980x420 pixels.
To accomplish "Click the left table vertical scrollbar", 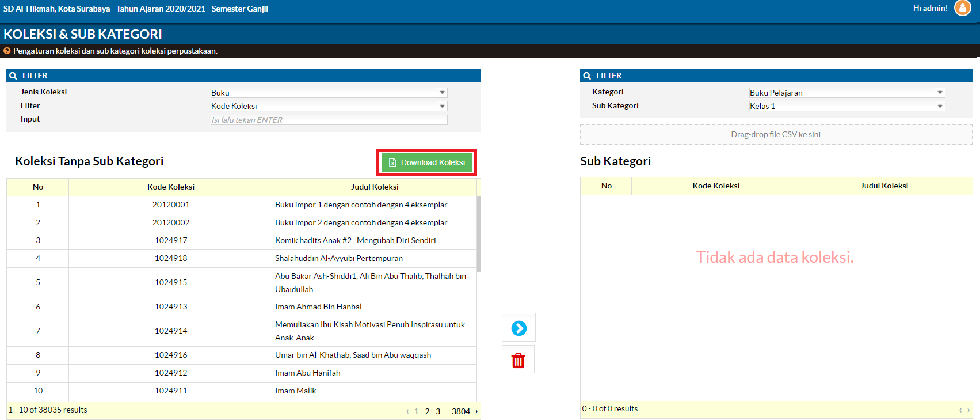I will click(x=479, y=234).
